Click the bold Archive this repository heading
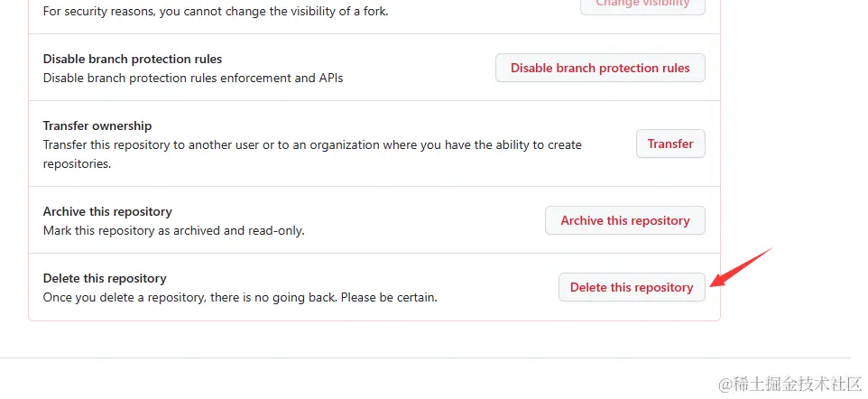This screenshot has width=868, height=399. (107, 211)
